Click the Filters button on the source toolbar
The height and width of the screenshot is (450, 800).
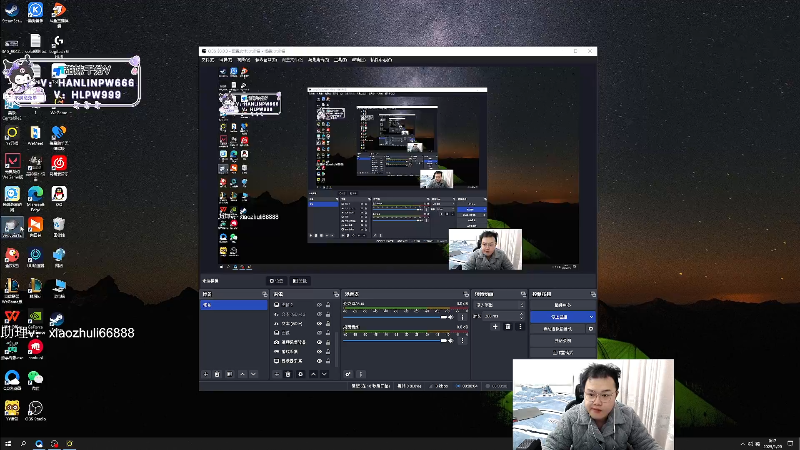click(x=300, y=281)
